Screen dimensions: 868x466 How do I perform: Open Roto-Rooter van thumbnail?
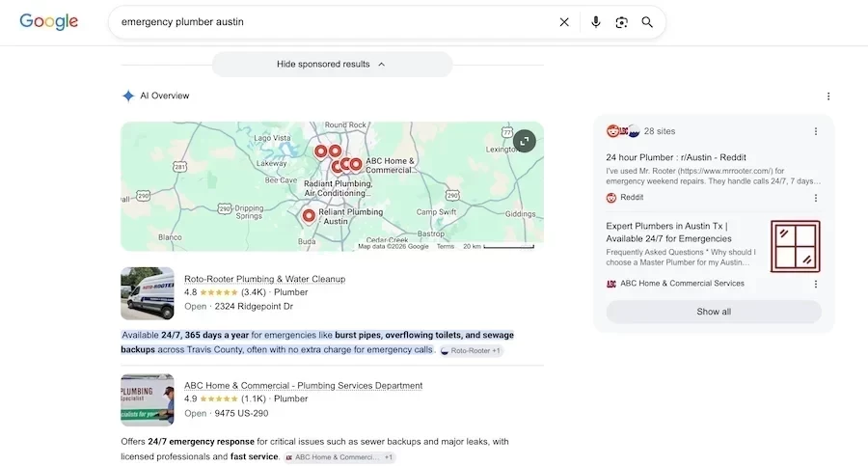click(148, 293)
